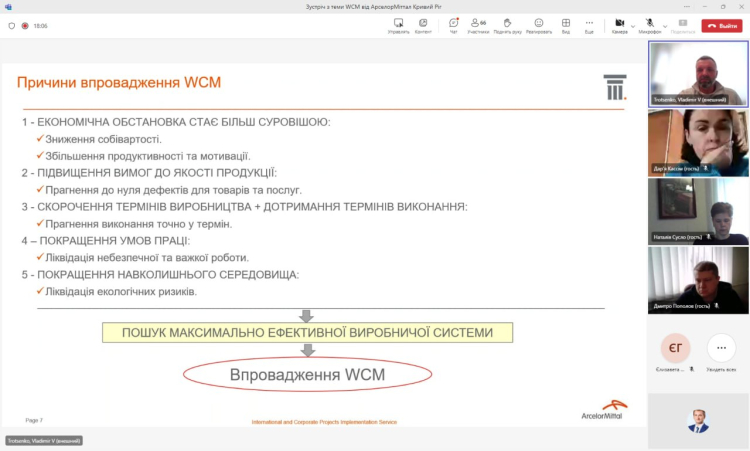Click the shield privacy icon

11,27
